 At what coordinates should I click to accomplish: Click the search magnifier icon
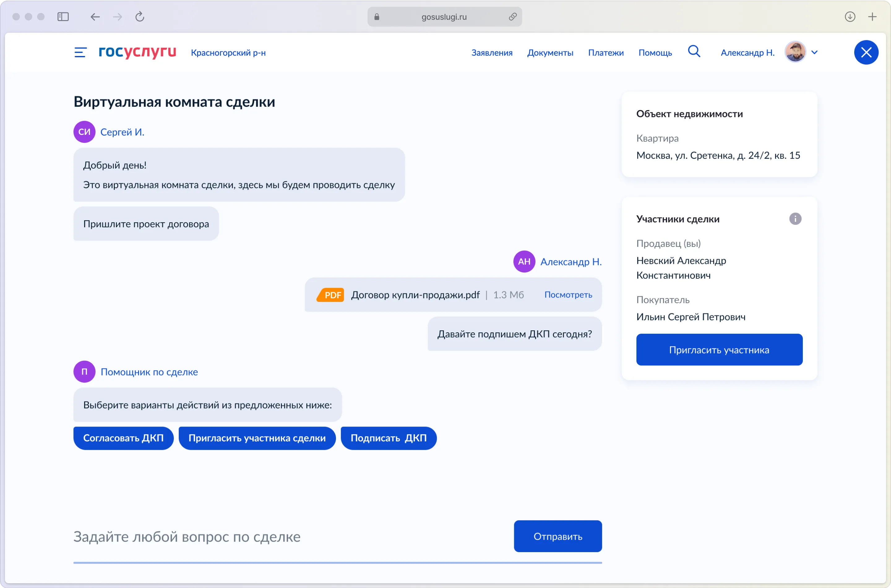694,51
